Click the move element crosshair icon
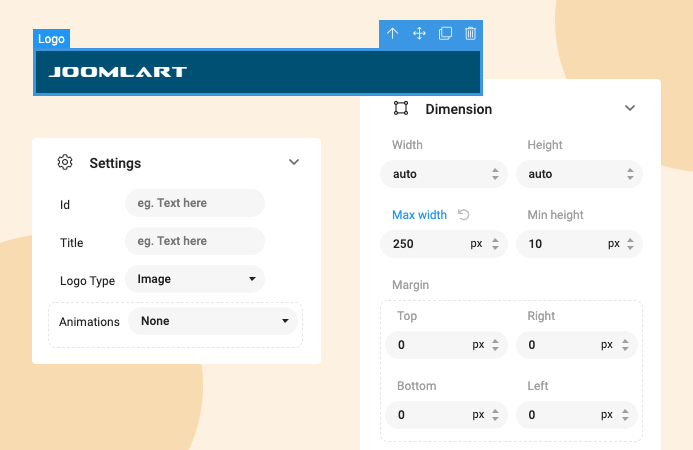693x450 pixels. pyautogui.click(x=419, y=34)
